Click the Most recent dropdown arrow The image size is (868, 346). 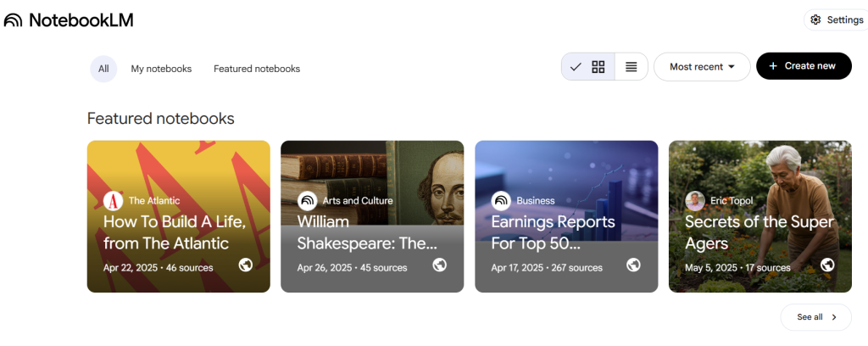[x=732, y=67]
